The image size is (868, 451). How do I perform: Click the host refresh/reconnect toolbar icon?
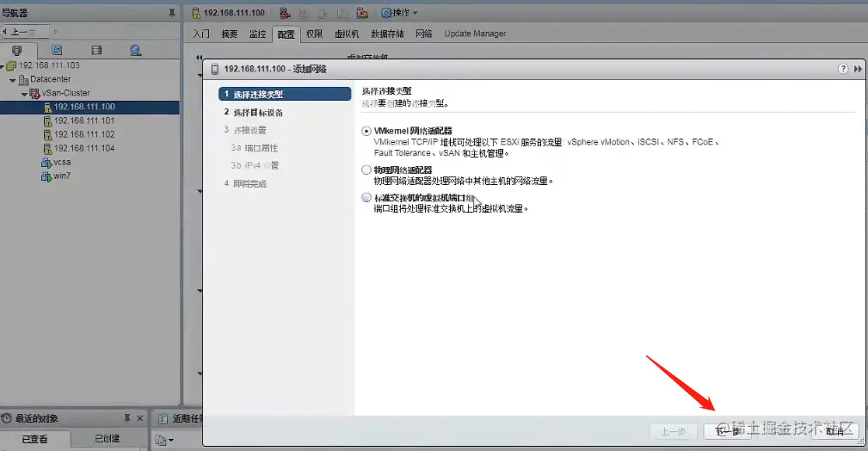[362, 13]
